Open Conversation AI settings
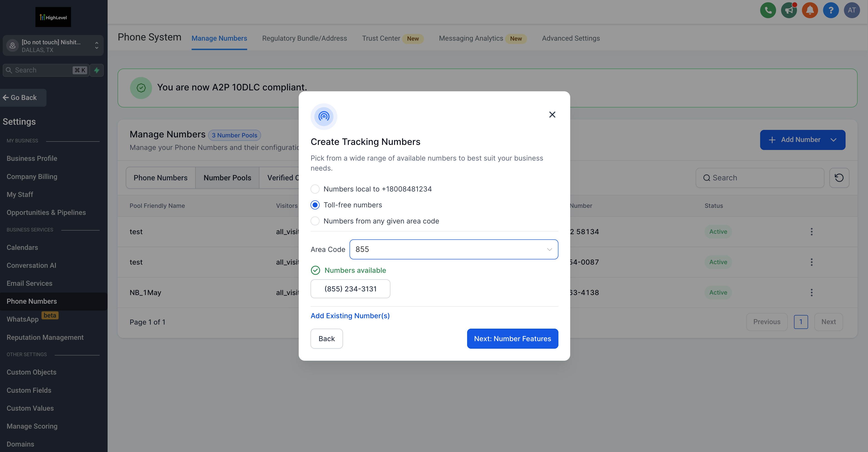Screen dimensions: 868x452 [x=31, y=265]
